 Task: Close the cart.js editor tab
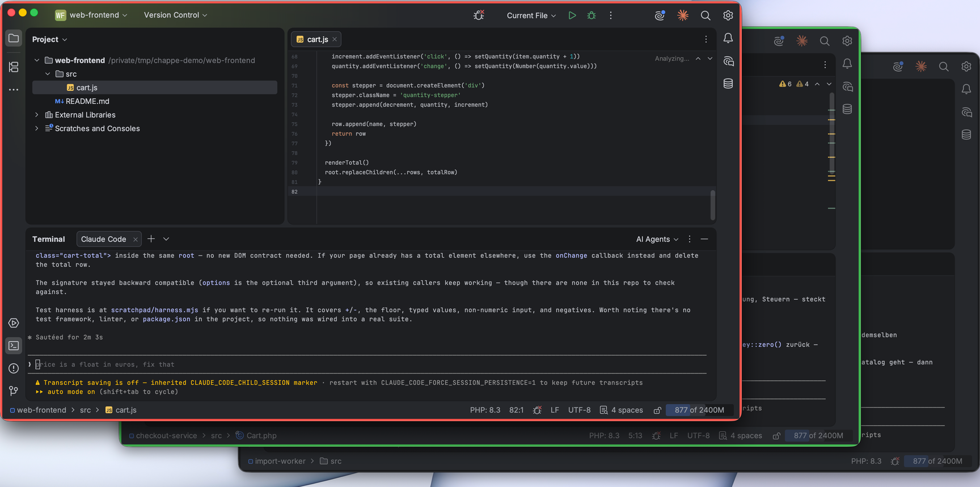point(335,39)
